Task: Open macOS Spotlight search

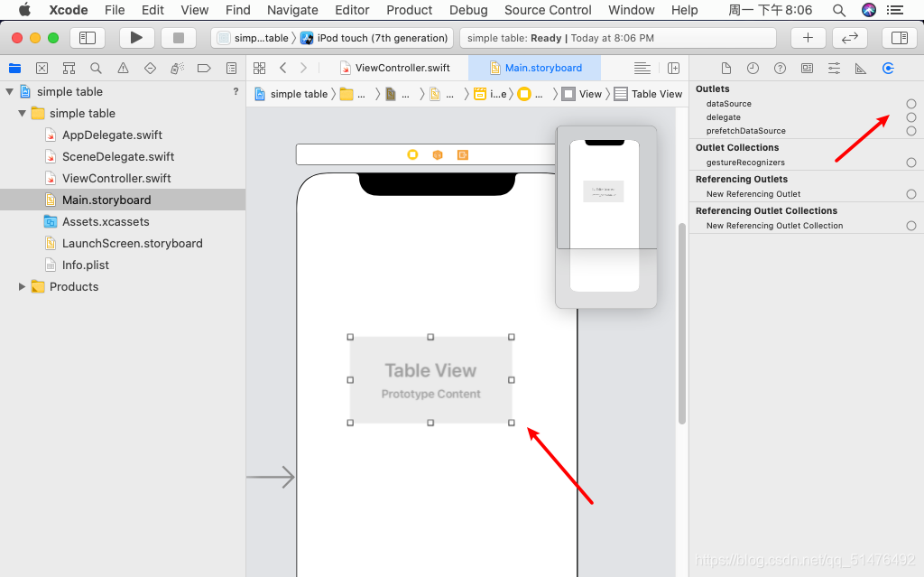Action: pyautogui.click(x=838, y=10)
